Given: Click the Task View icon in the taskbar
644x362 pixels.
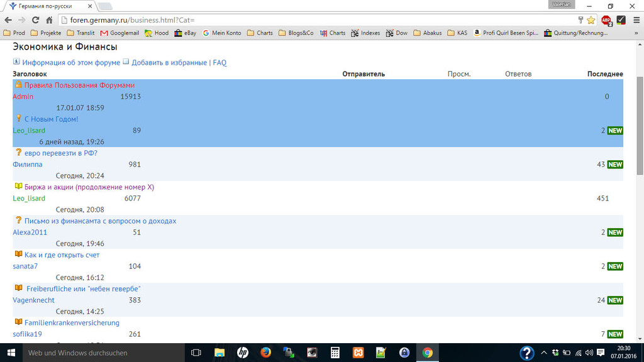Looking at the screenshot, I should coord(196,353).
